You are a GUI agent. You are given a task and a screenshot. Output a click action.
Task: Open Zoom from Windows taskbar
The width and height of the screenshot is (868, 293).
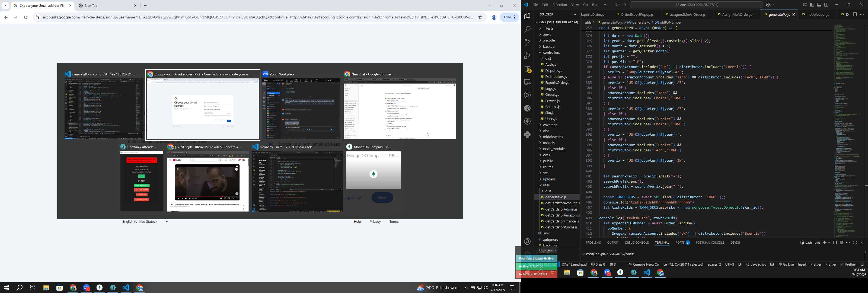(x=86, y=288)
